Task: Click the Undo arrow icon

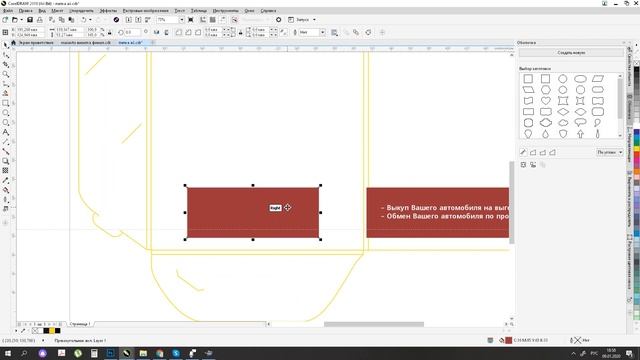Action: [84, 20]
